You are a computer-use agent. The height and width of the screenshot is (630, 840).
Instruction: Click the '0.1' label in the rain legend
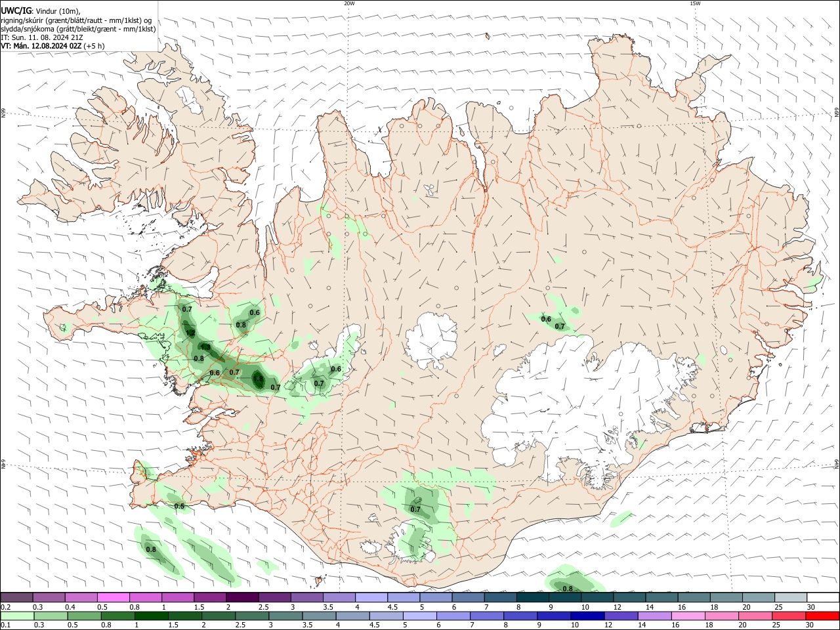(6, 625)
